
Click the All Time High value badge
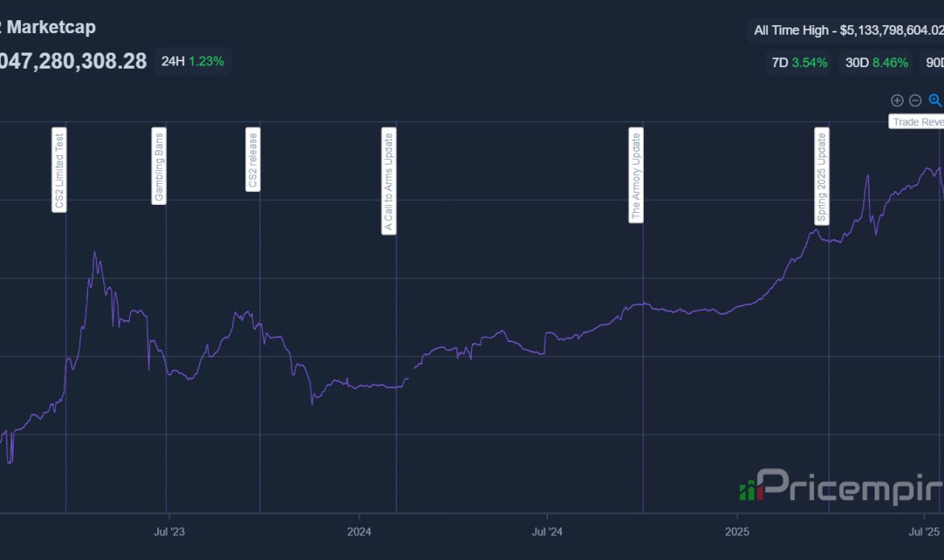coord(846,31)
